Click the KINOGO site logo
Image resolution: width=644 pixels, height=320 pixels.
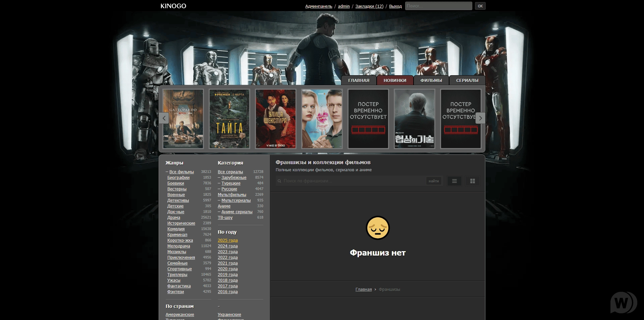pyautogui.click(x=173, y=6)
